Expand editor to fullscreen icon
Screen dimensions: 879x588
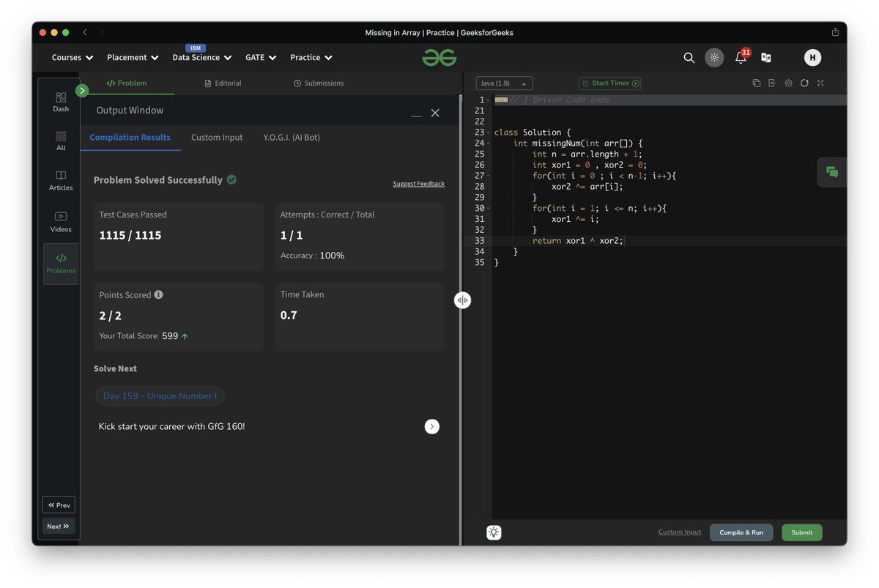pyautogui.click(x=820, y=83)
